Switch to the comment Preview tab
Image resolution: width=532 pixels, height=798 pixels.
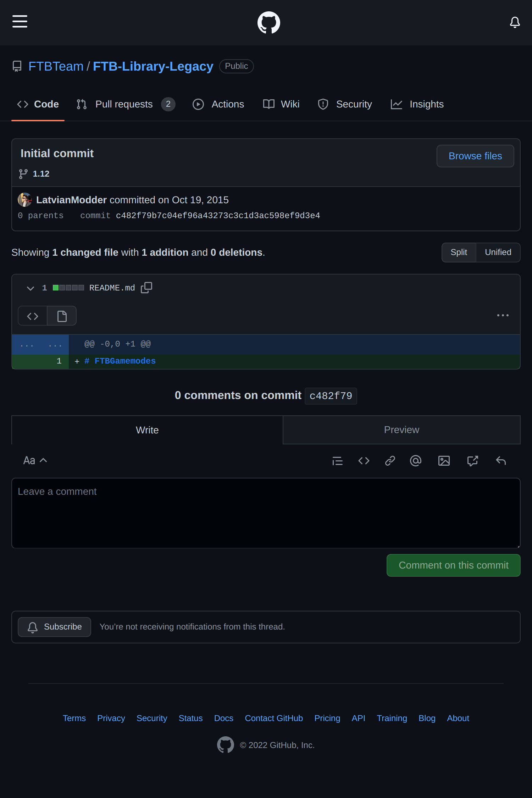coord(401,430)
